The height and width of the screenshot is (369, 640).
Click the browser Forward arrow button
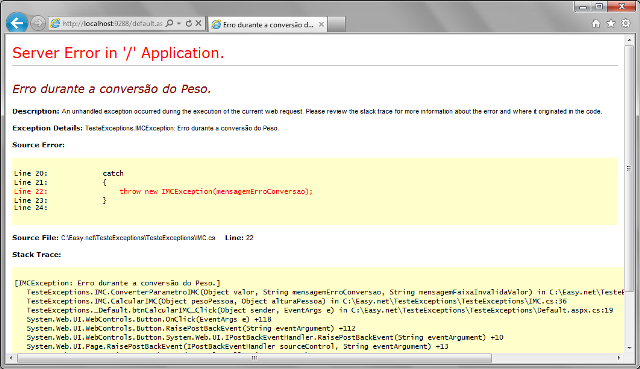(x=38, y=23)
